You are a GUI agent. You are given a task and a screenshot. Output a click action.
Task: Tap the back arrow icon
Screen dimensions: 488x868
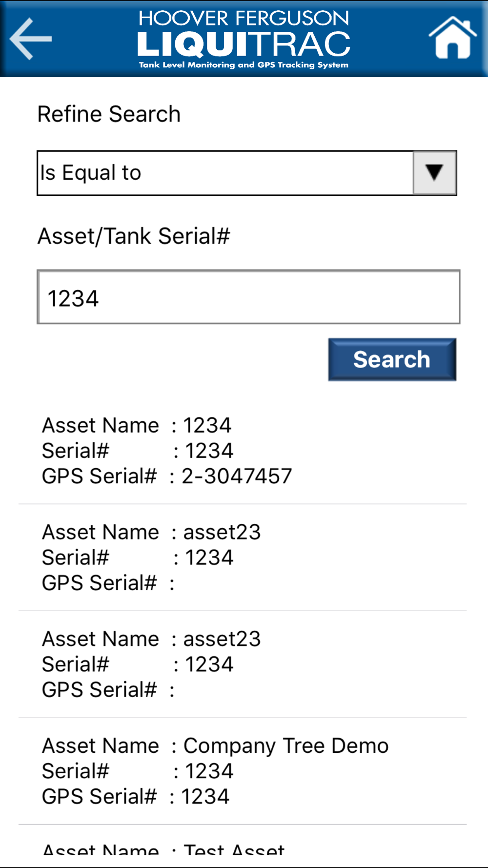[x=31, y=39]
